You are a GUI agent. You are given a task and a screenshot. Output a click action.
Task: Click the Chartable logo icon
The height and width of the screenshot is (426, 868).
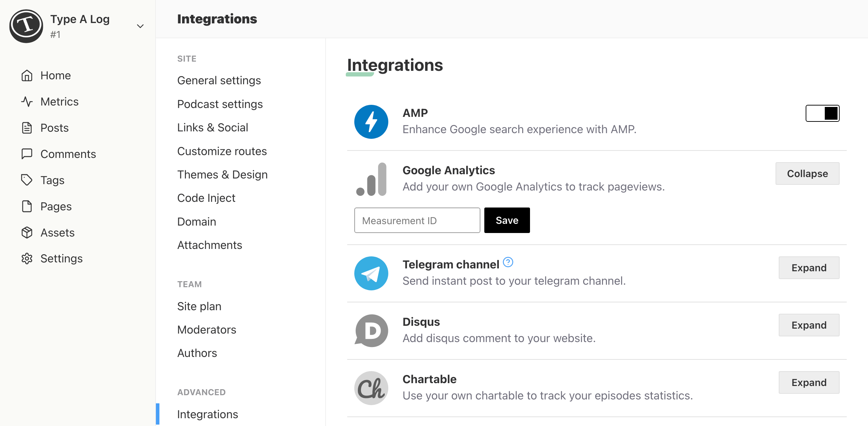[371, 388]
